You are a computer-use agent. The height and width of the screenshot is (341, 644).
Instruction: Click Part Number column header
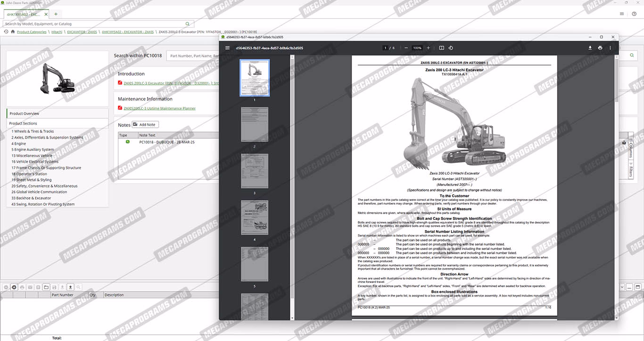click(62, 295)
